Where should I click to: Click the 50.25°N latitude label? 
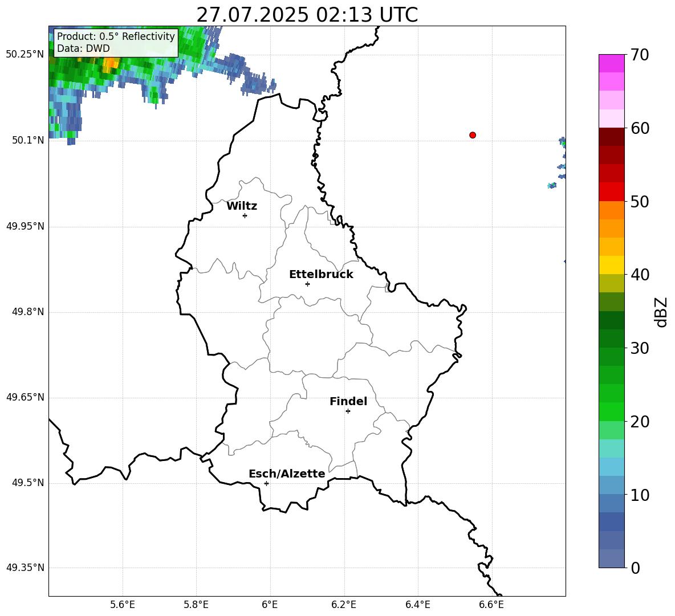(25, 55)
